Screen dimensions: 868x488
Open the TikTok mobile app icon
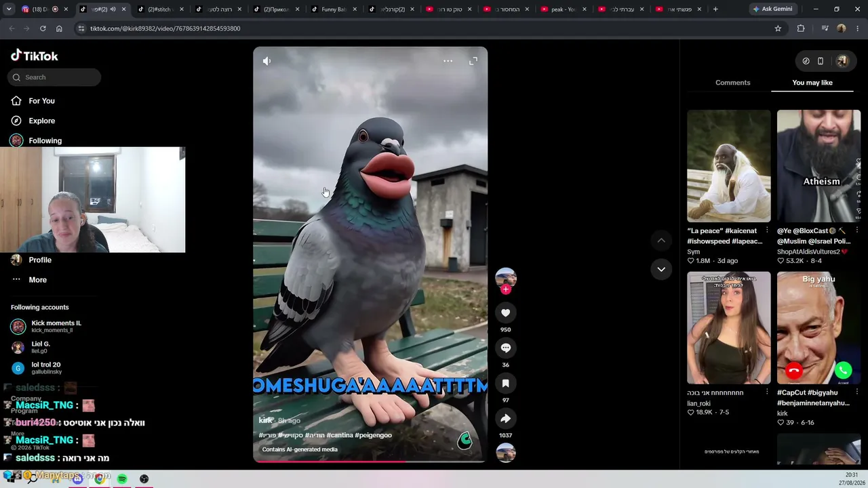point(821,61)
